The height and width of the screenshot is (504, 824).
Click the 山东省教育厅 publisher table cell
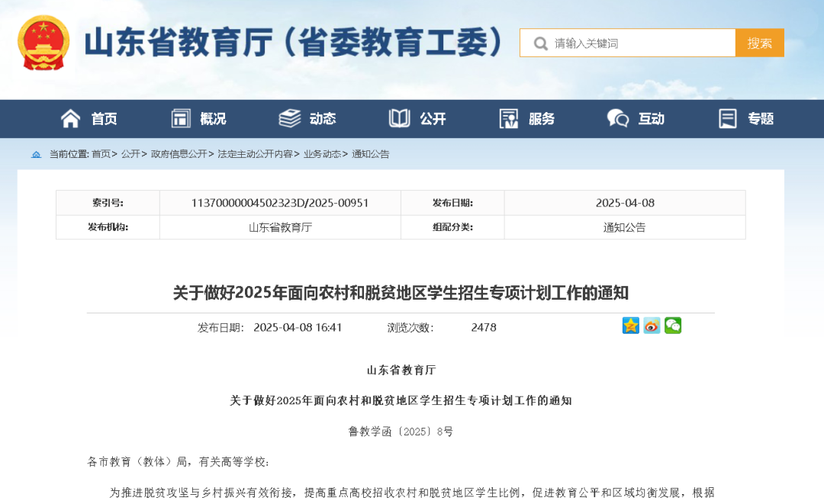280,227
